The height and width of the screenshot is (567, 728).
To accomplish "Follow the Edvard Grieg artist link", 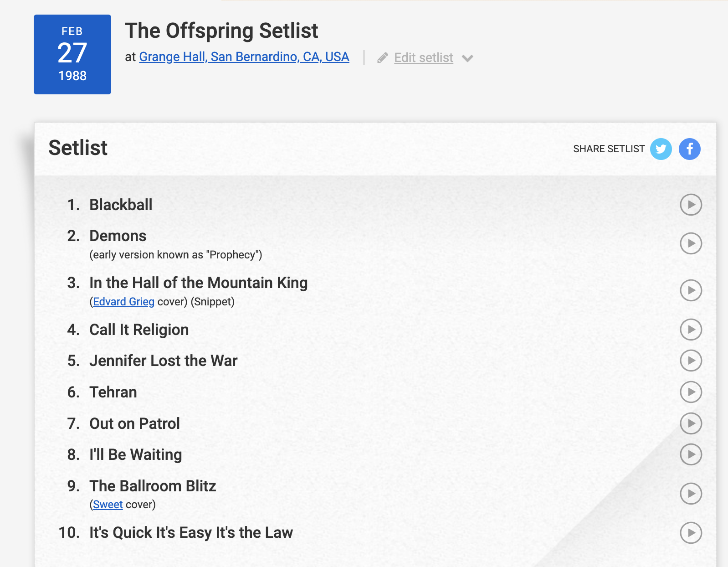I will point(123,302).
